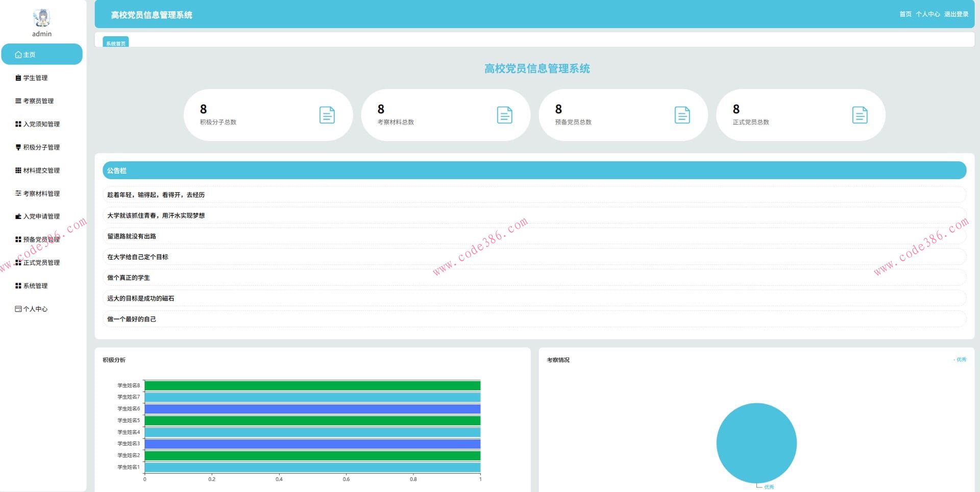Screen dimensions: 980x492
Task: Open announcement 大学就该抓住青春，用汗水实现梦想
Action: click(x=534, y=215)
